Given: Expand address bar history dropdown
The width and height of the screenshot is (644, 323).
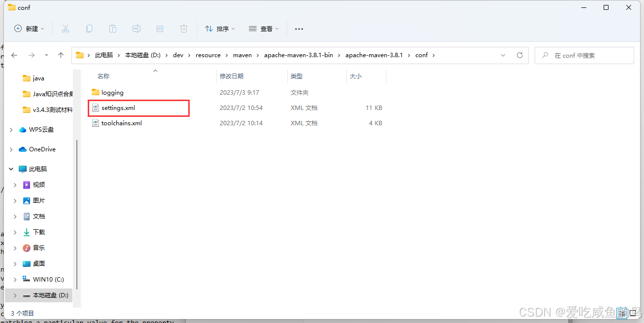Looking at the screenshot, I should tap(503, 55).
